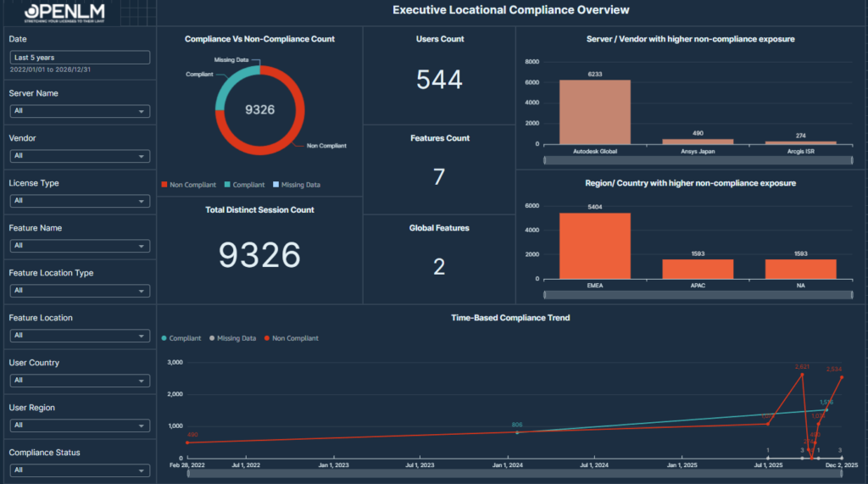Click the 490 data point at Feb 2022
868x484 pixels.
click(187, 442)
